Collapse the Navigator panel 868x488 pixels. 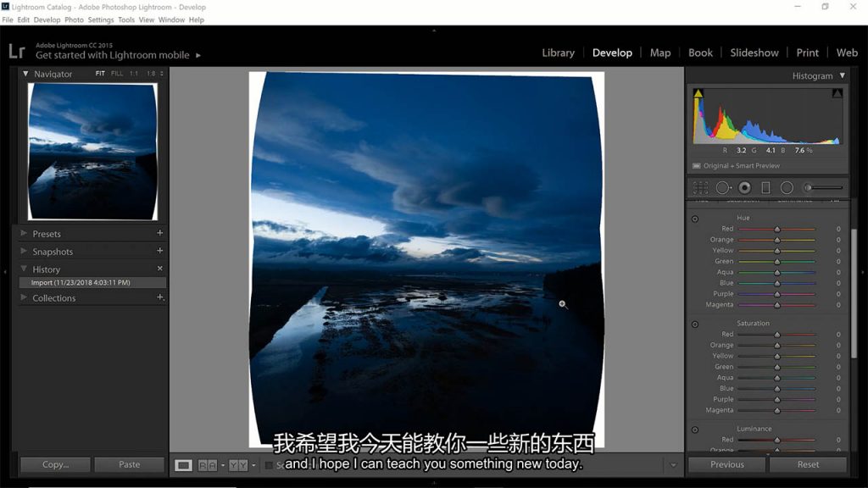[25, 74]
